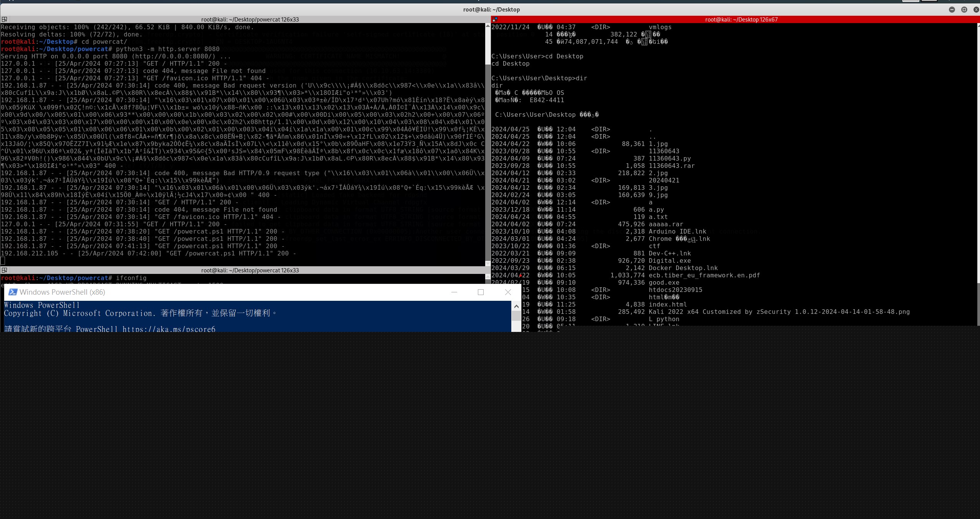Maximize the Terminator root@kali window
Screen dimensions: 980x519
pos(964,10)
